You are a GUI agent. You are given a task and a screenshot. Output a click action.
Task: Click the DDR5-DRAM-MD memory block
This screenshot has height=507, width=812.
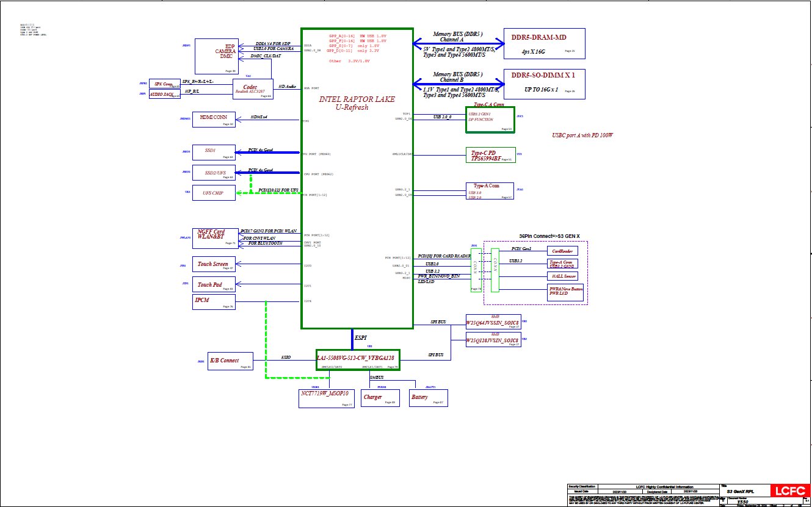[x=544, y=43]
